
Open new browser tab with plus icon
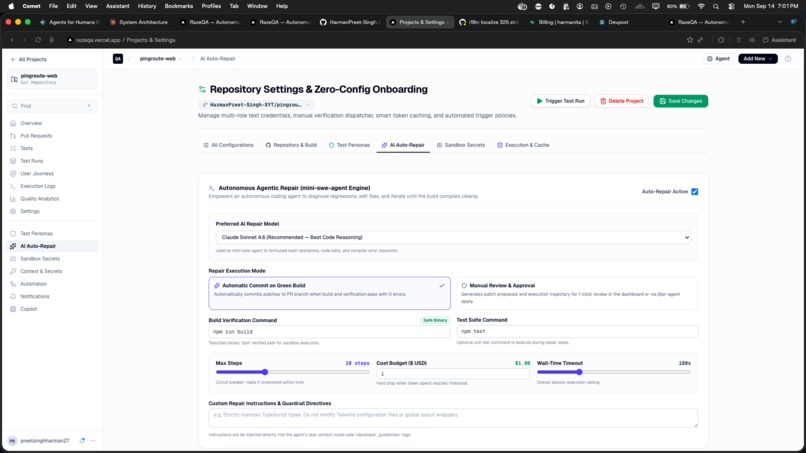743,22
